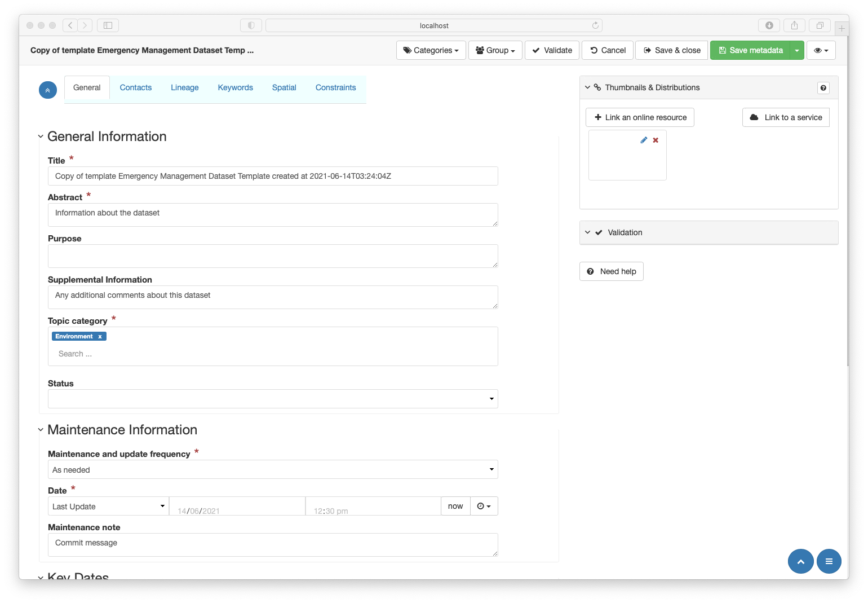The height and width of the screenshot is (603, 868).
Task: Click the time field showing 12:30 pm
Action: (373, 506)
